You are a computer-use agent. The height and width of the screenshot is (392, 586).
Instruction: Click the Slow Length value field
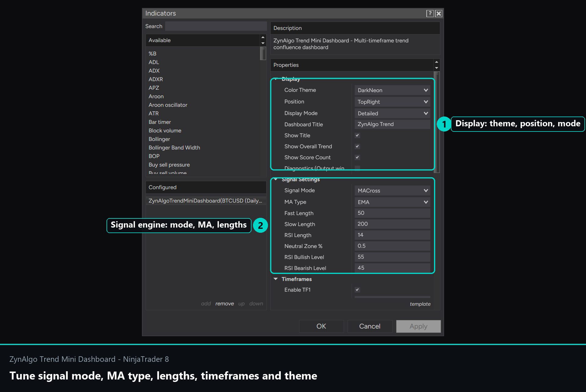click(x=392, y=224)
